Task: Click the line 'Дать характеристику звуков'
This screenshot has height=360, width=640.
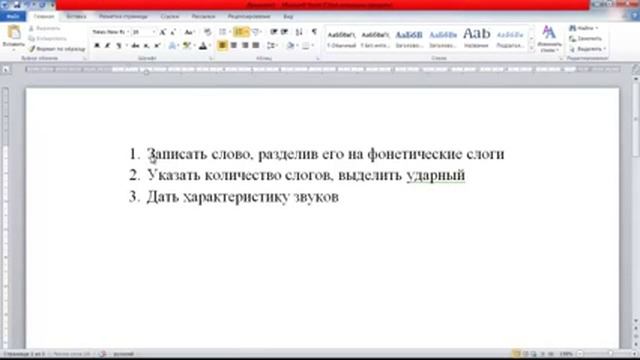Action: point(242,197)
